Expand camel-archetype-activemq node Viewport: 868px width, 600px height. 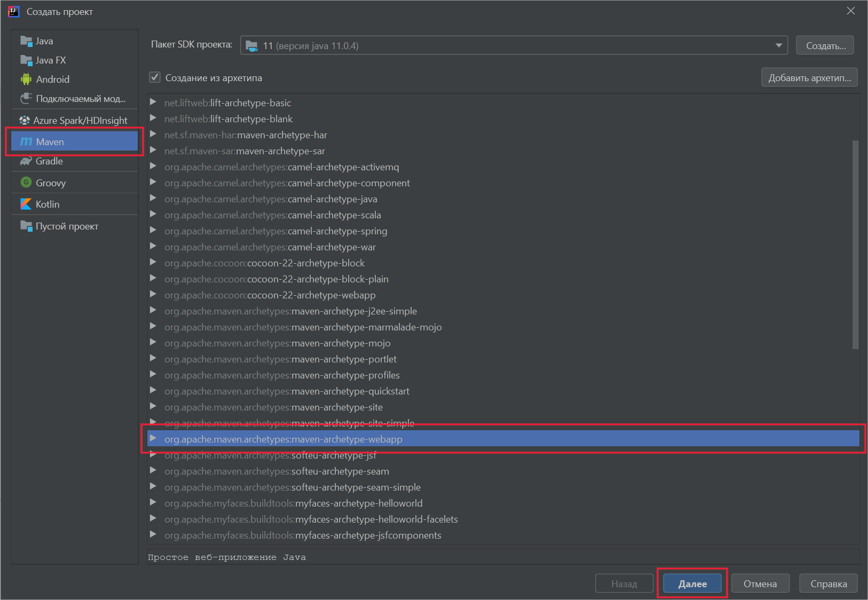point(153,166)
